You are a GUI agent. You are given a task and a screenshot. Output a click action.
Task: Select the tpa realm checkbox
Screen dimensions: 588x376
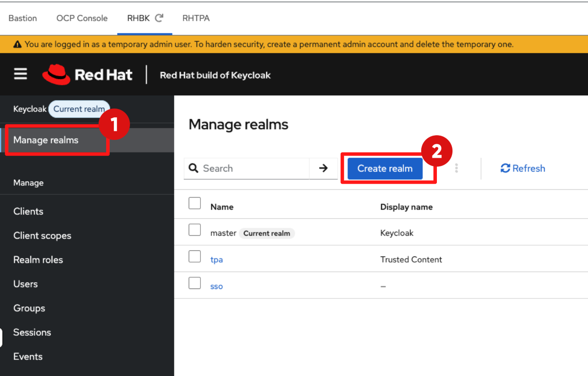[195, 256]
